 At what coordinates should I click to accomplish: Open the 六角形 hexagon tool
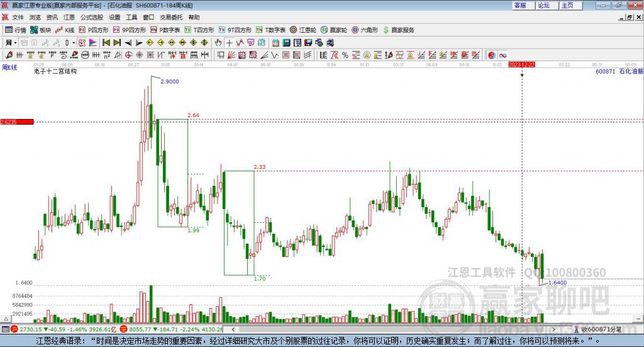365,30
